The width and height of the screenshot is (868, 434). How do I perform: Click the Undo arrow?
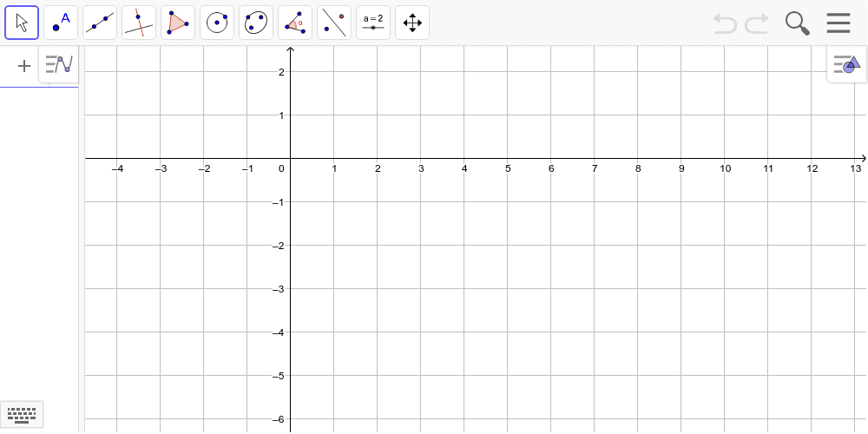724,23
